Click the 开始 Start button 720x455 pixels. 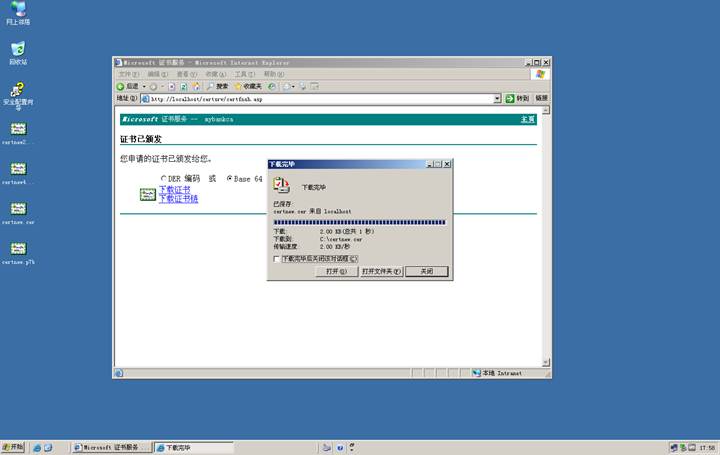click(x=13, y=447)
